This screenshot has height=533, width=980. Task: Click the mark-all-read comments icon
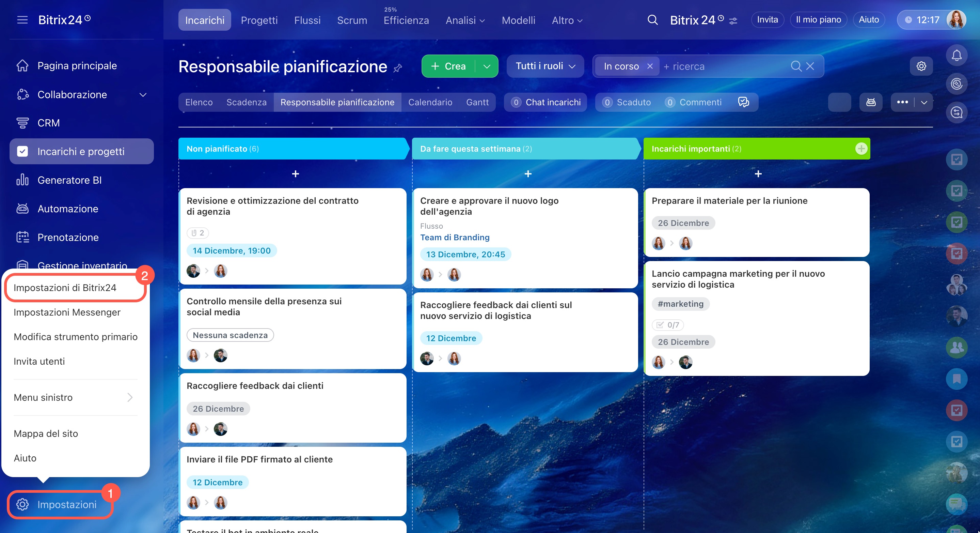[743, 102]
